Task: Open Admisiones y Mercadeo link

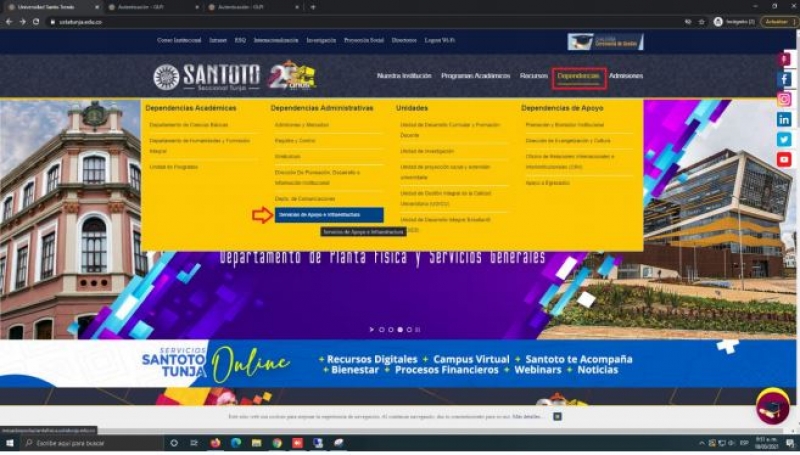Action: point(302,125)
